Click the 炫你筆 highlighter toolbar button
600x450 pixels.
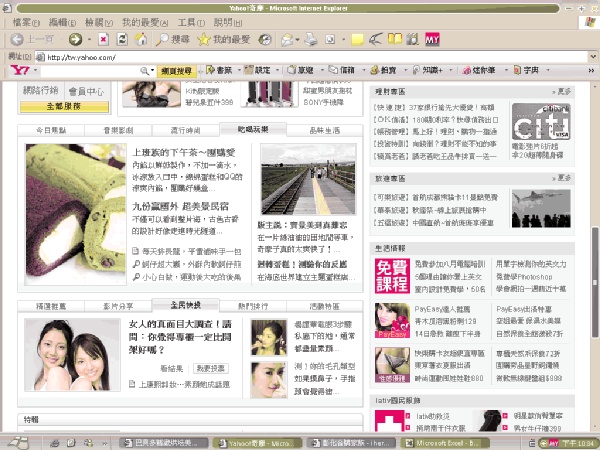(x=479, y=70)
